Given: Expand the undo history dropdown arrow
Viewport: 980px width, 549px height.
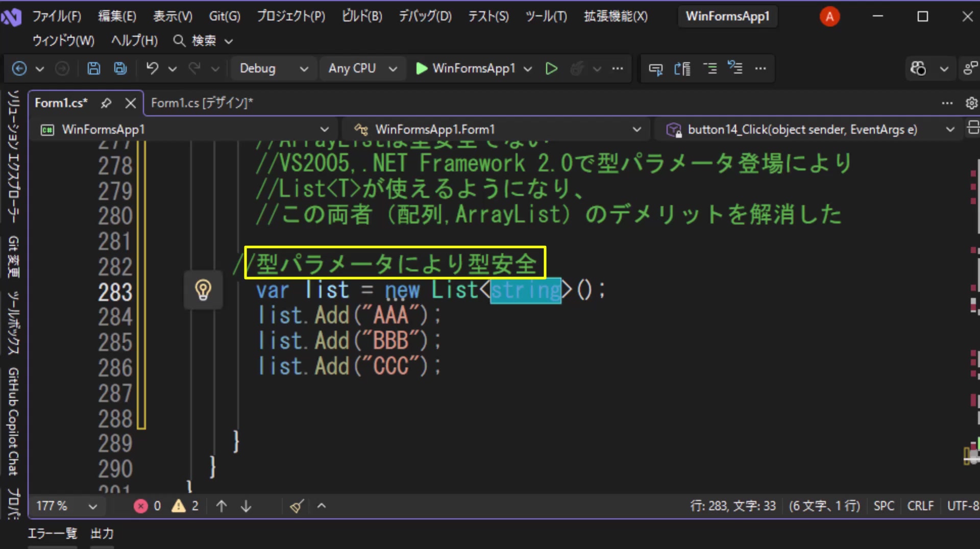Looking at the screenshot, I should [173, 68].
